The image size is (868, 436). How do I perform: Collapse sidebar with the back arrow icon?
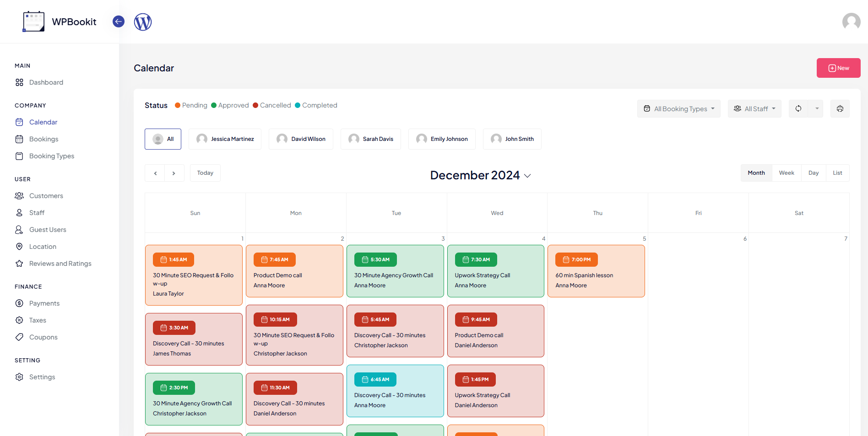pos(119,22)
